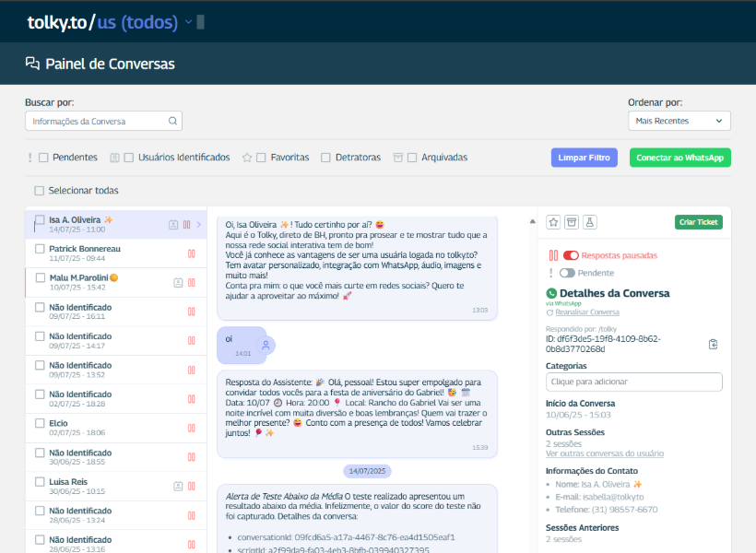Open Malu M.Parolini conversation
Image resolution: width=756 pixels, height=553 pixels.
[116, 283]
